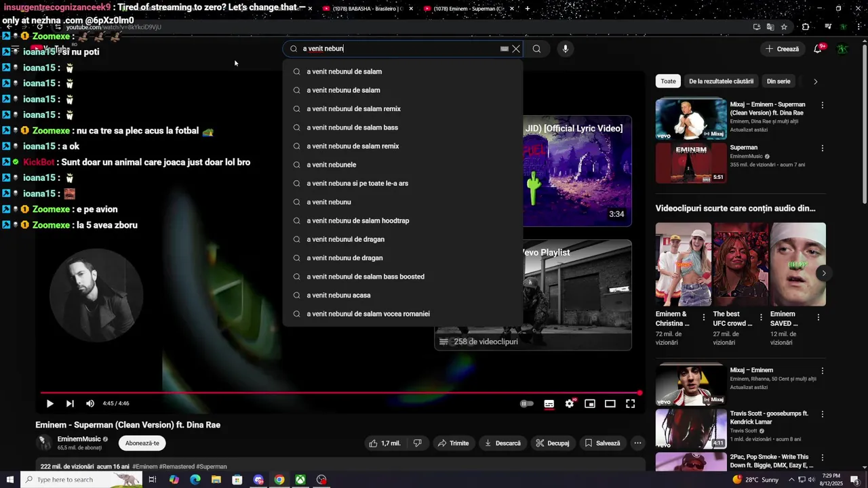Open options for The best UFC crowd short

coord(761,317)
